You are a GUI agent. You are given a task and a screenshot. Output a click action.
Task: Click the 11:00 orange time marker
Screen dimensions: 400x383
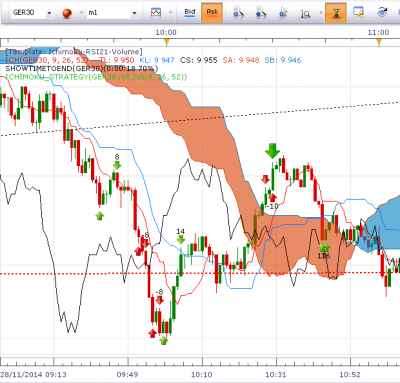[x=379, y=42]
